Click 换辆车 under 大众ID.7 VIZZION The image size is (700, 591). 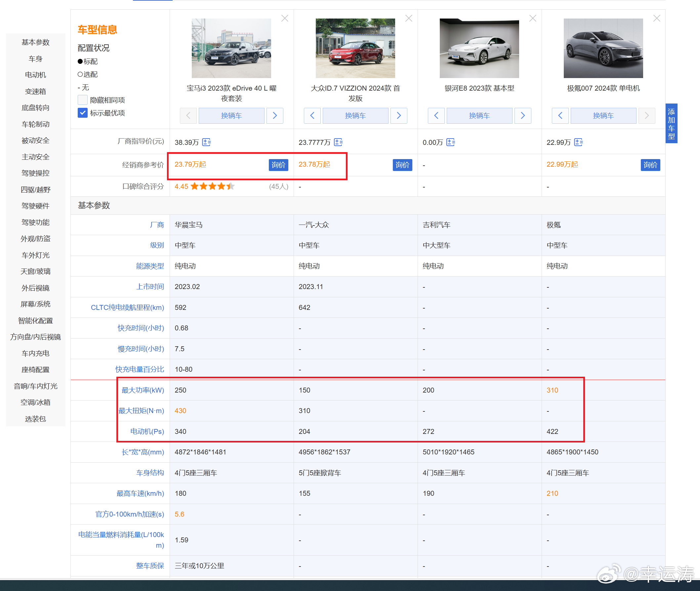[355, 115]
